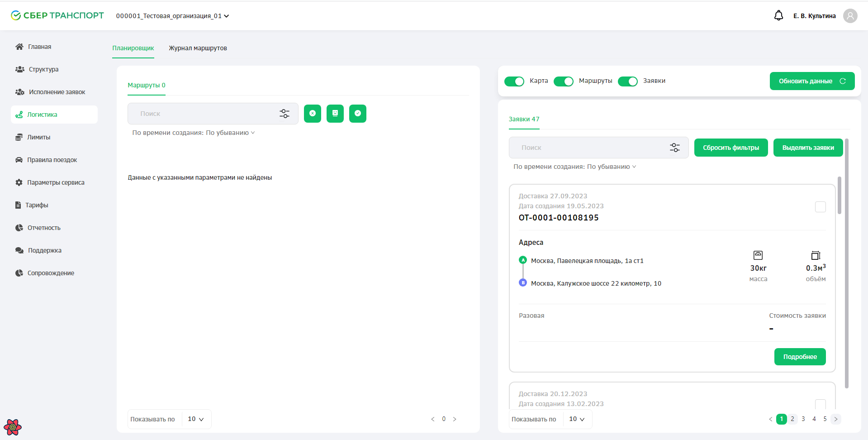Click request number OT-0001-00108195

559,218
